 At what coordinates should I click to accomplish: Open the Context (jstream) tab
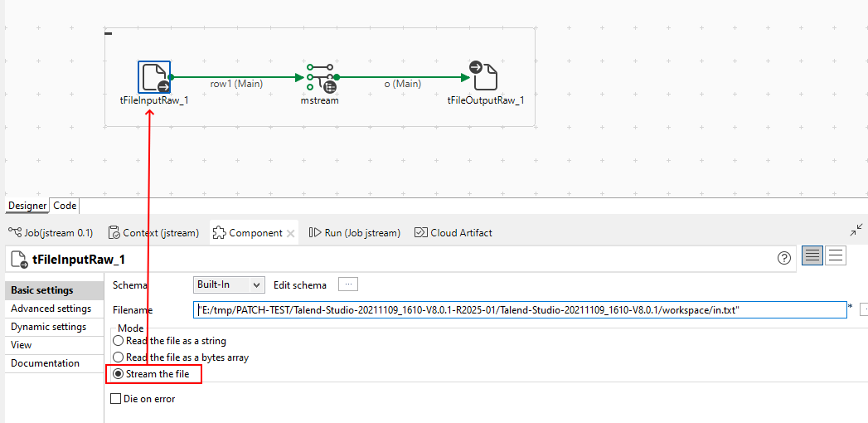(153, 232)
